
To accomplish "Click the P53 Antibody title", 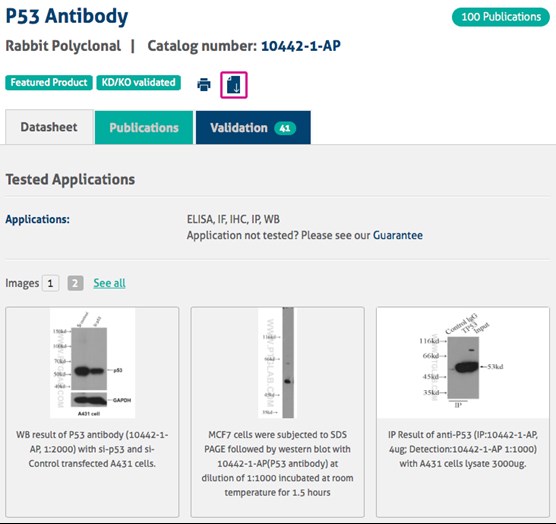I will (x=67, y=16).
